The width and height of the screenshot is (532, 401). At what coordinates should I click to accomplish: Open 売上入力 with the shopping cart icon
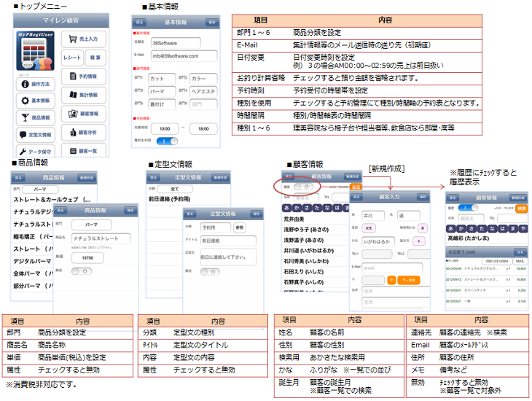tap(84, 39)
